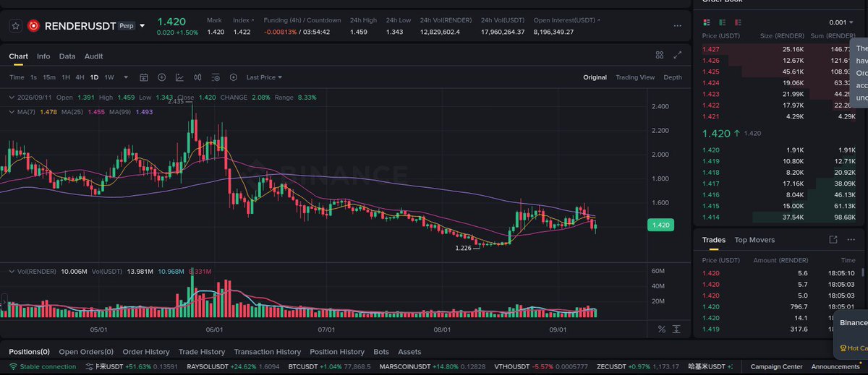Open the Transaction History tab
Screen dimensions: 868x375
pyautogui.click(x=267, y=352)
